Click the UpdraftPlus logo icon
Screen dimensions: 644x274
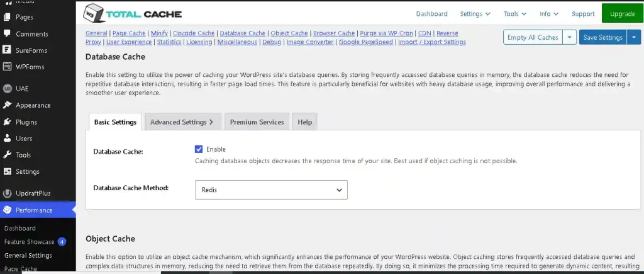click(x=6, y=193)
